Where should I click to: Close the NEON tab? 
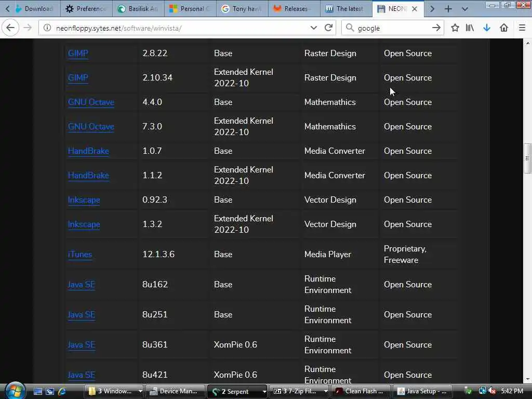pos(415,9)
